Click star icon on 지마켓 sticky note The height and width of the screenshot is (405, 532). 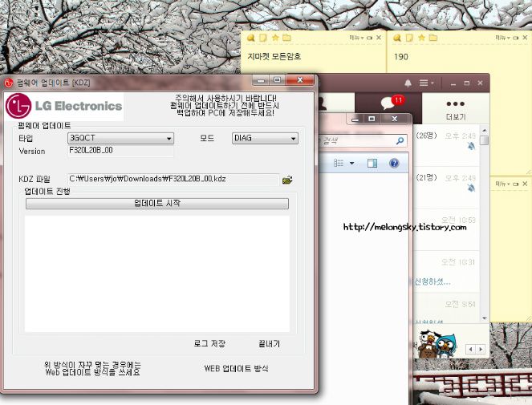point(275,38)
